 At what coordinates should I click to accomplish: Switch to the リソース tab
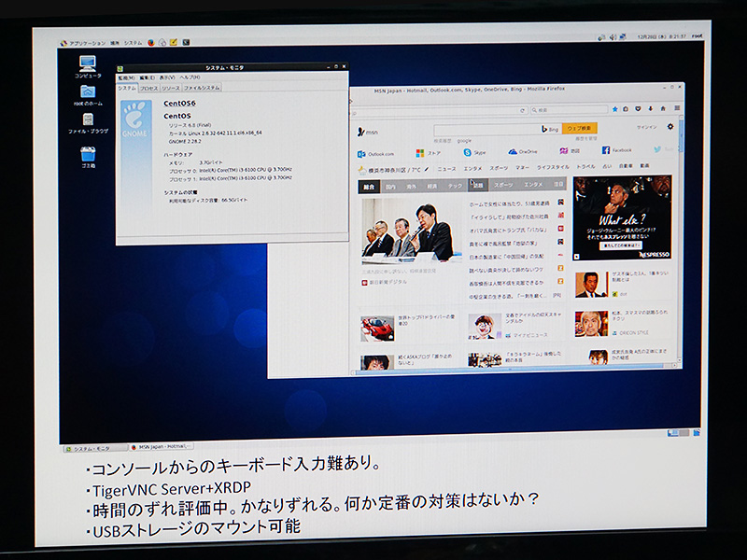171,88
